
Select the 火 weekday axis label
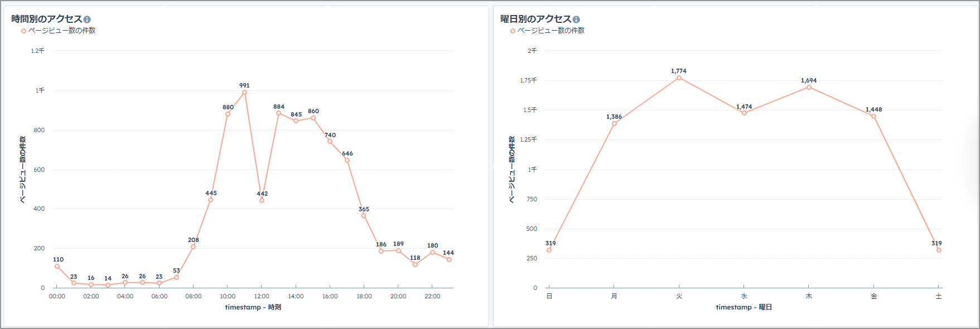(x=679, y=296)
